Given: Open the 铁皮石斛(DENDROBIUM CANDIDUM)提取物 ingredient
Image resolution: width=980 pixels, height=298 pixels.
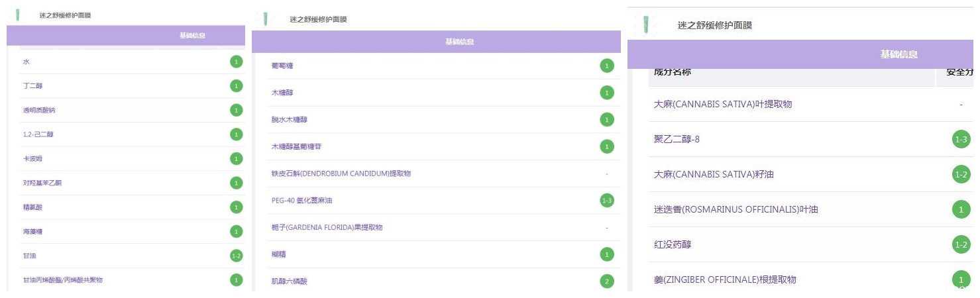Looking at the screenshot, I should (341, 174).
